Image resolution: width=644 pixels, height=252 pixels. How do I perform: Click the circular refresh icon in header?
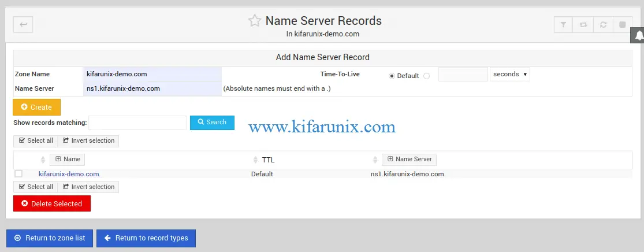[x=603, y=24]
